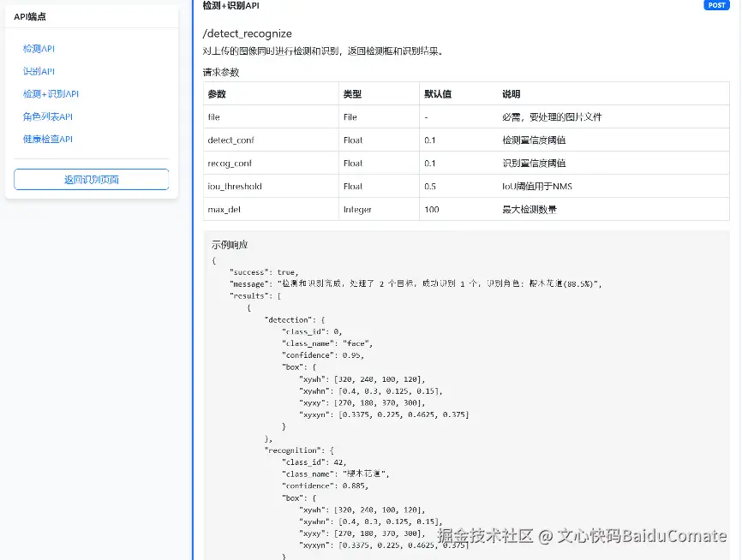Image resolution: width=742 pixels, height=560 pixels.
Task: Click the "recognition": { line
Action: tap(299, 450)
